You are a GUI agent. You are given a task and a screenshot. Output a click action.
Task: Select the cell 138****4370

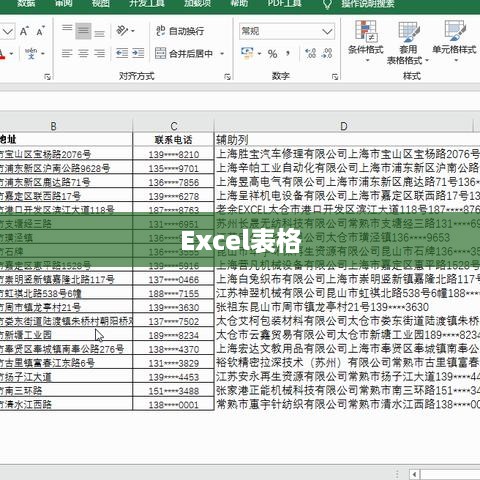173,349
